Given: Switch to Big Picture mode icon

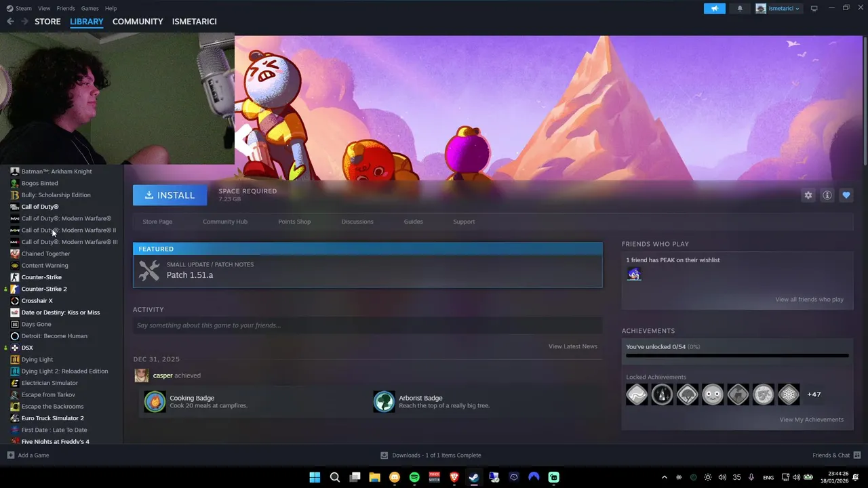Looking at the screenshot, I should click(x=814, y=8).
